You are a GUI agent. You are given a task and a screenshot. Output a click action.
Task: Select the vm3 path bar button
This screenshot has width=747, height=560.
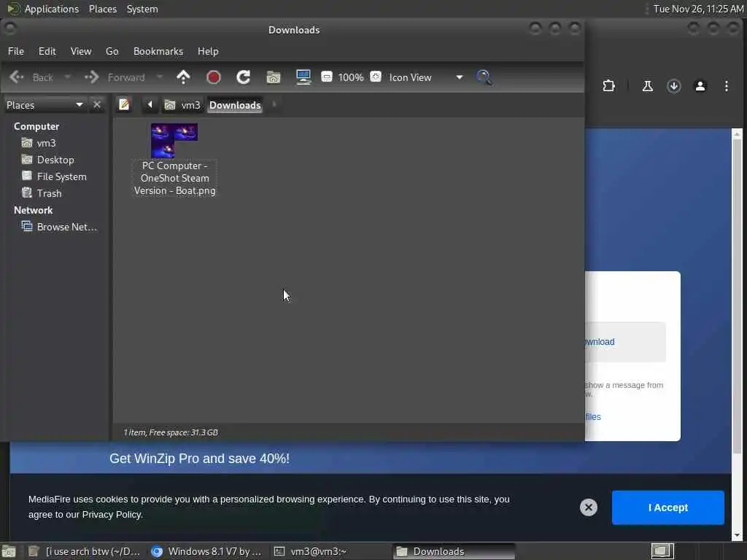[182, 105]
